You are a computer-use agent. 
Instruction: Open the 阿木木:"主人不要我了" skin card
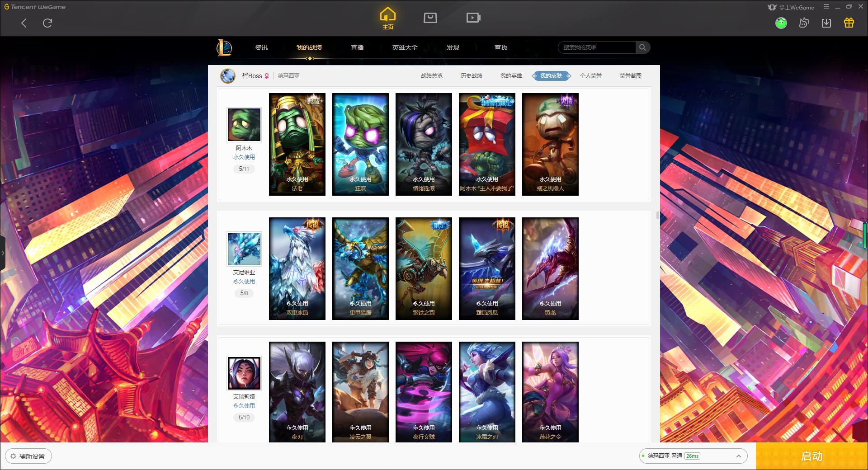point(487,144)
